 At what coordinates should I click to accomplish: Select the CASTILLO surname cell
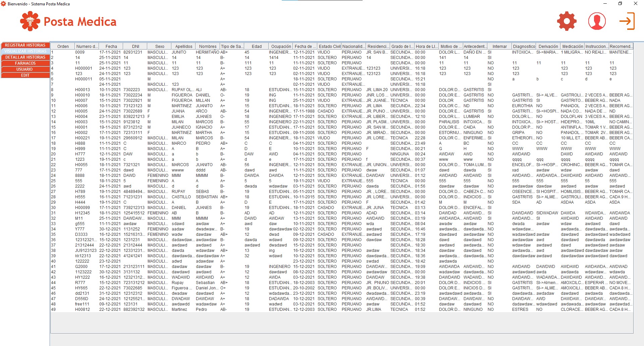point(183,197)
